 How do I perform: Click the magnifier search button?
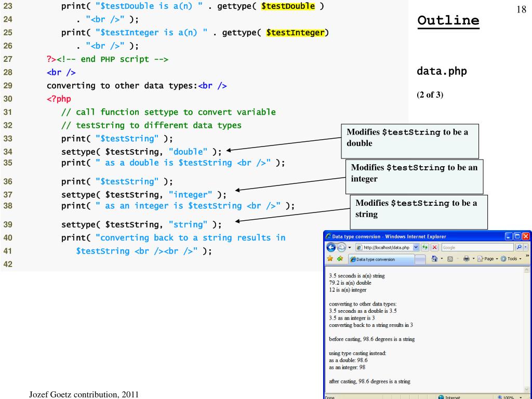pyautogui.click(x=519, y=247)
